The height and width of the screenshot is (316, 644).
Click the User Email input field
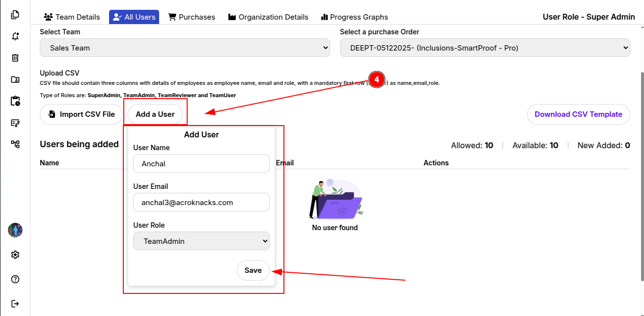coord(201,202)
